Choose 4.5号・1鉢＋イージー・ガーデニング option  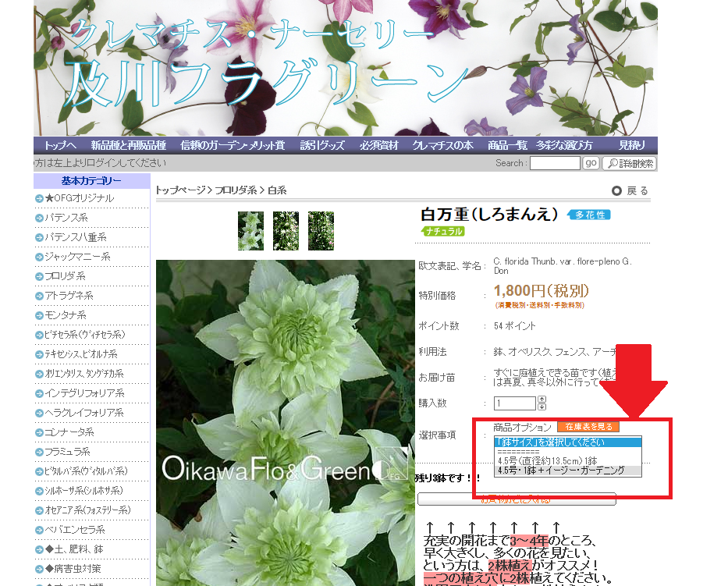568,471
